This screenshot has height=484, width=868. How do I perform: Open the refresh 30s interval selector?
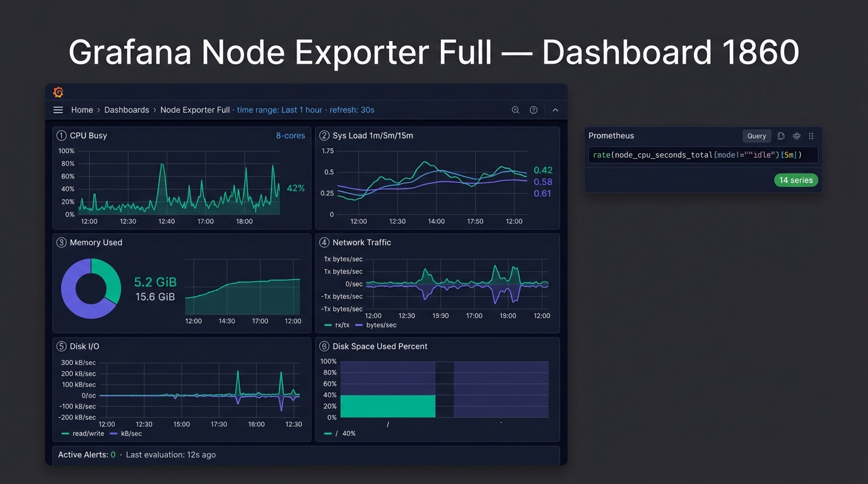click(x=352, y=110)
